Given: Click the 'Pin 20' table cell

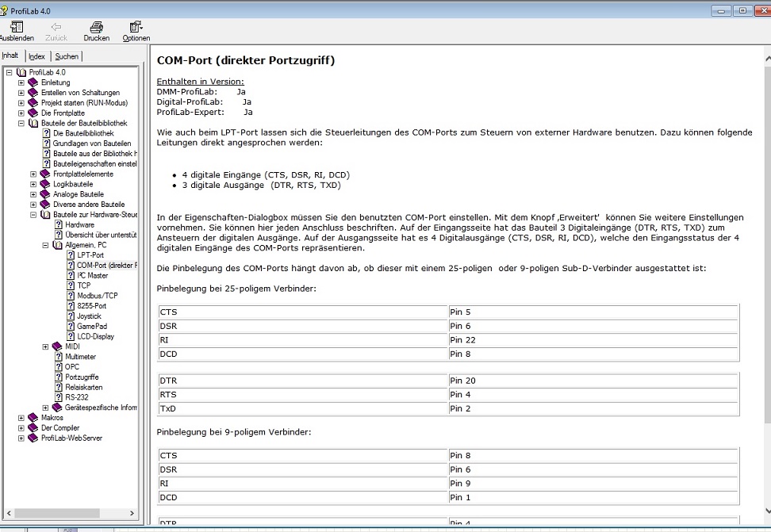Looking at the screenshot, I should [593, 381].
